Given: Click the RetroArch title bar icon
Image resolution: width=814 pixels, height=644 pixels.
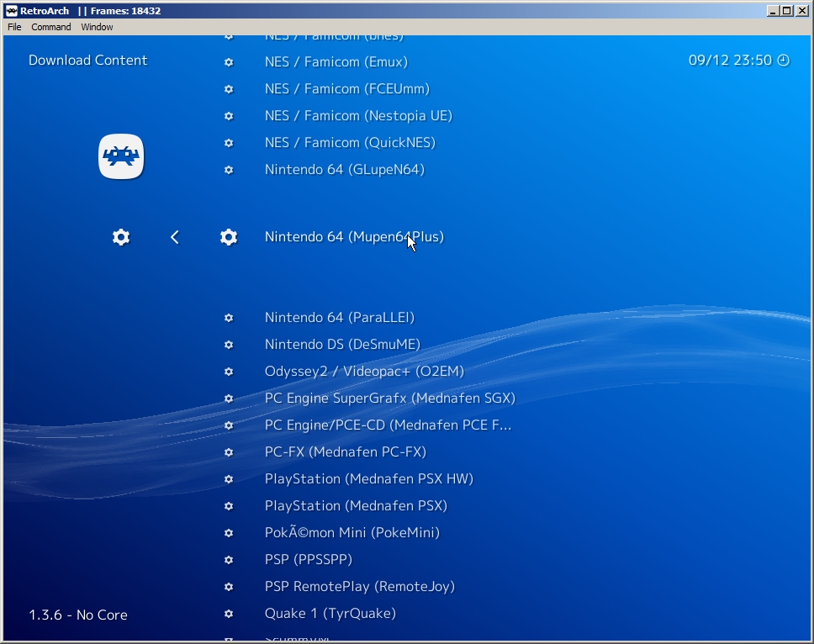Looking at the screenshot, I should 11,11.
